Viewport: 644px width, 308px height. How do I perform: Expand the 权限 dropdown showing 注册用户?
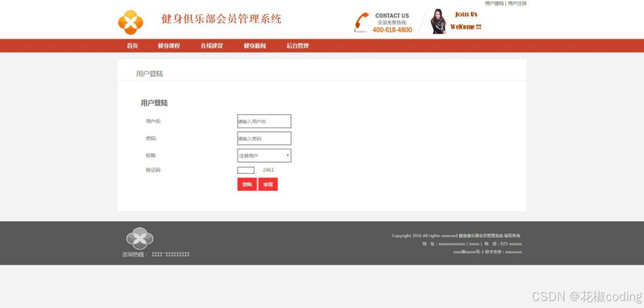click(264, 155)
